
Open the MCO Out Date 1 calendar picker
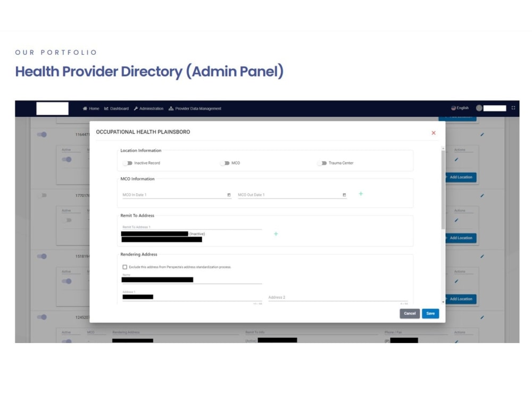(x=344, y=195)
